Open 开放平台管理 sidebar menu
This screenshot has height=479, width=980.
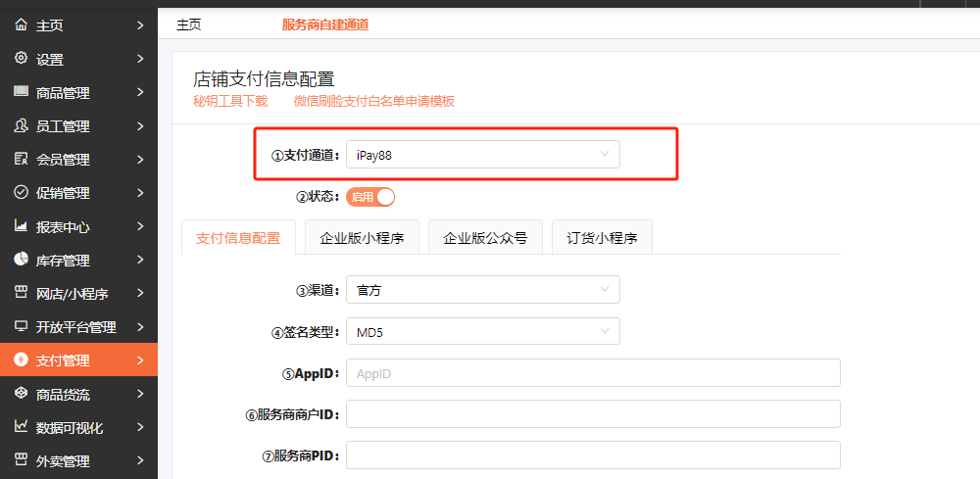(x=78, y=326)
